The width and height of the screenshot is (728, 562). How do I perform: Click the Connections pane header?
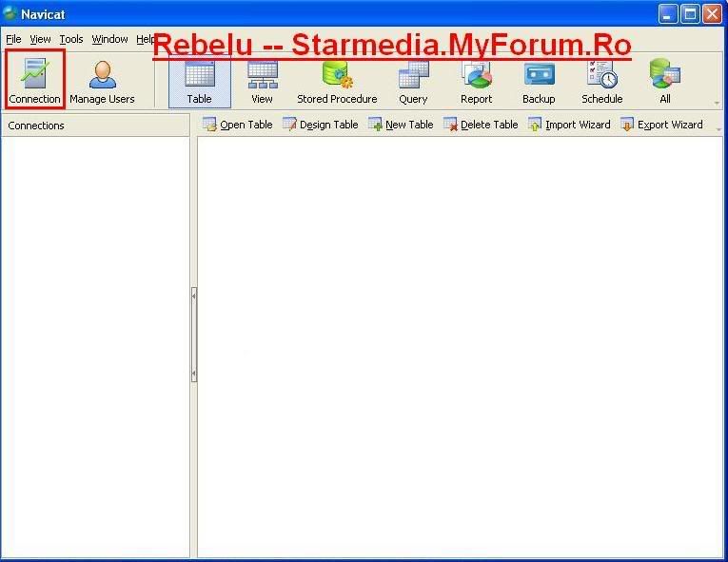click(x=96, y=126)
